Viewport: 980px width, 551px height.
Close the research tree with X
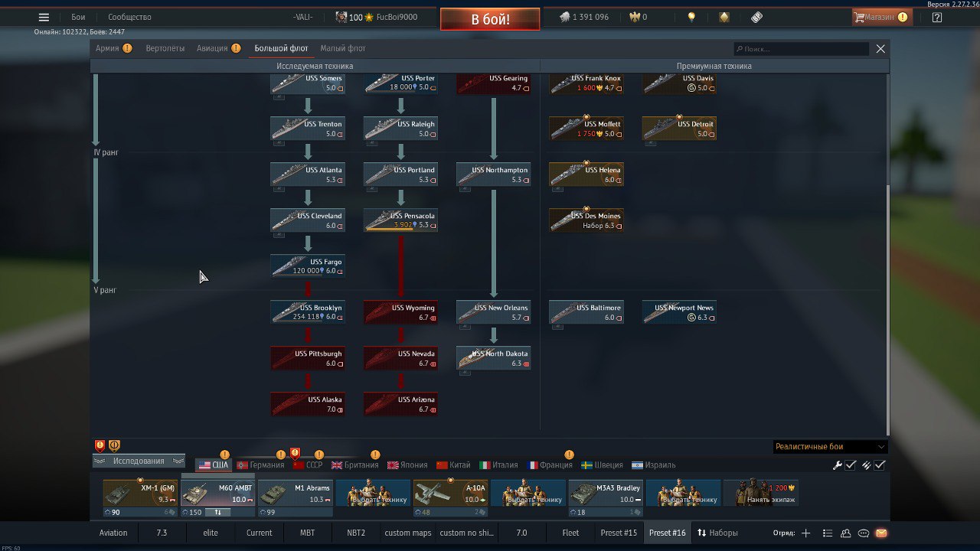pyautogui.click(x=880, y=49)
